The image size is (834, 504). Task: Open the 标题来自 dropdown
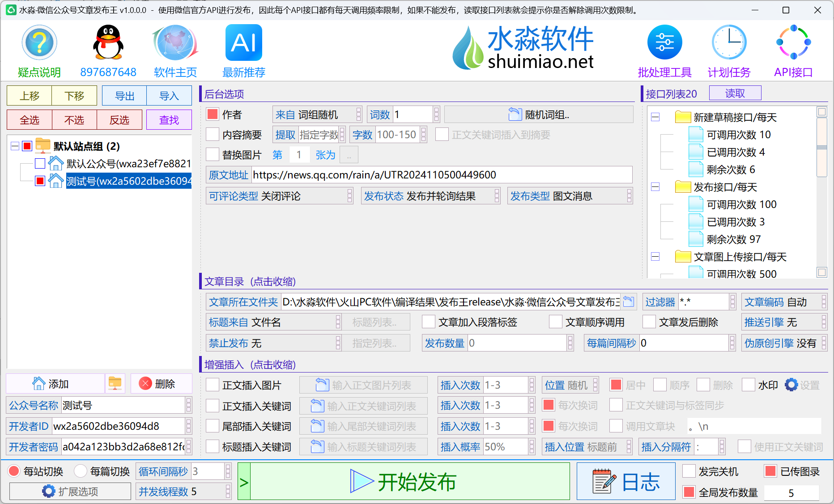(x=274, y=322)
